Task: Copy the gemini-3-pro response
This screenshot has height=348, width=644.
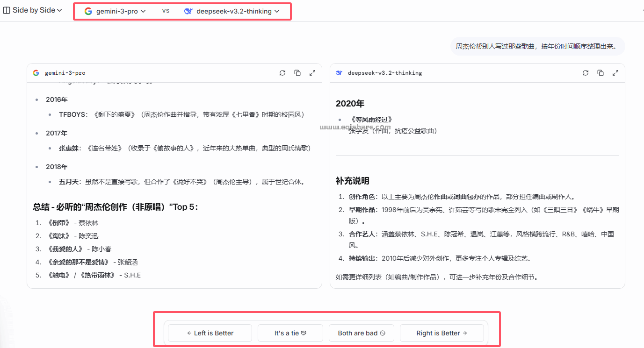Action: (297, 72)
